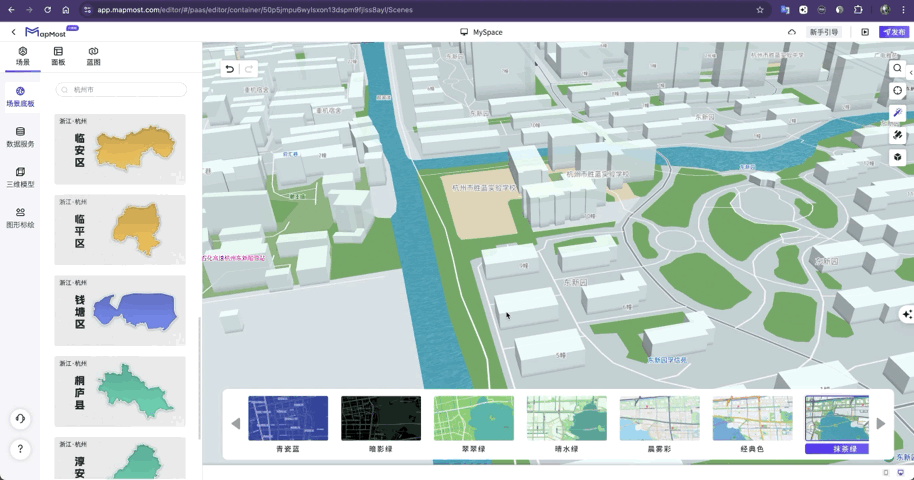Select 场景底板 in the sidebar
Image resolution: width=914 pixels, height=480 pixels.
coord(20,97)
